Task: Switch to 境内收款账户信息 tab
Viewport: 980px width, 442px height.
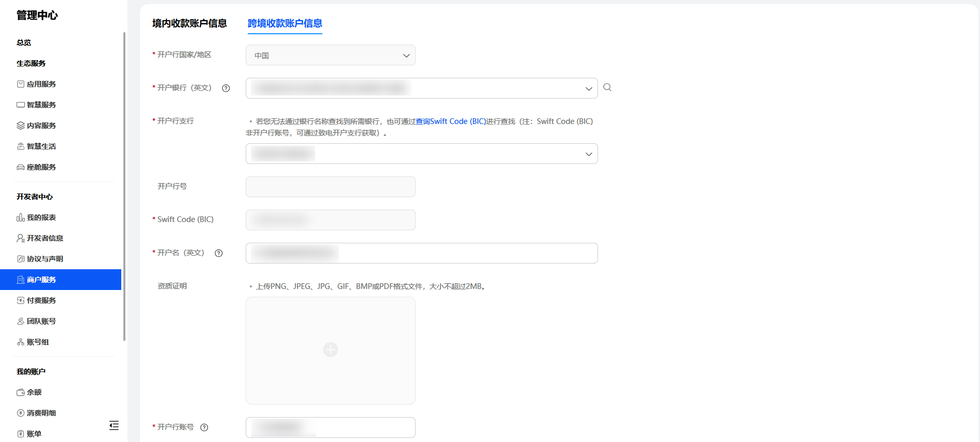Action: [x=190, y=23]
